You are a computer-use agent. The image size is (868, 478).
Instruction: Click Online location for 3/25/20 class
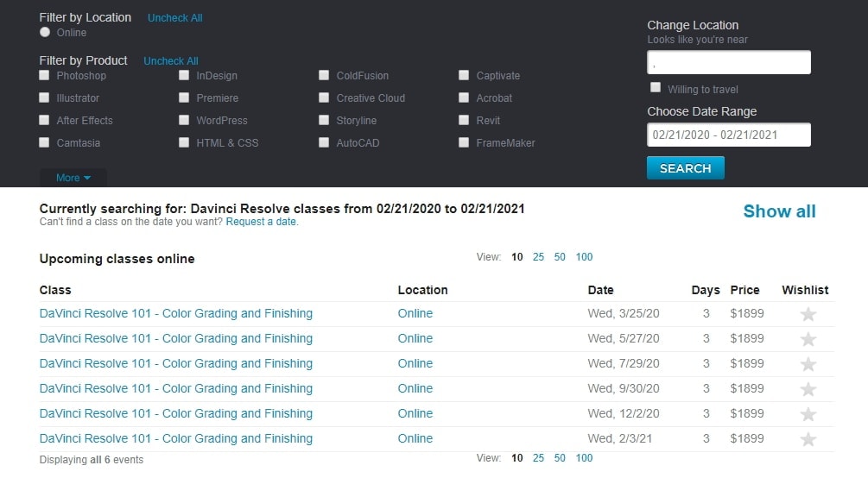(415, 314)
